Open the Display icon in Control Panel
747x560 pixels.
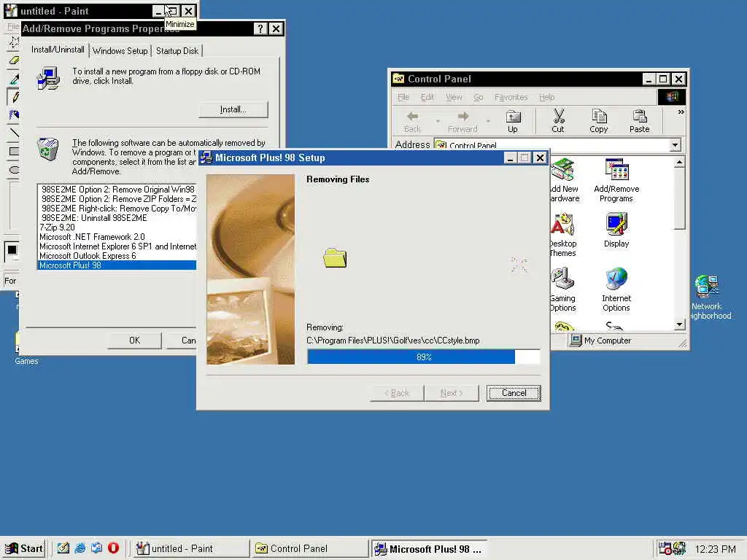616,230
